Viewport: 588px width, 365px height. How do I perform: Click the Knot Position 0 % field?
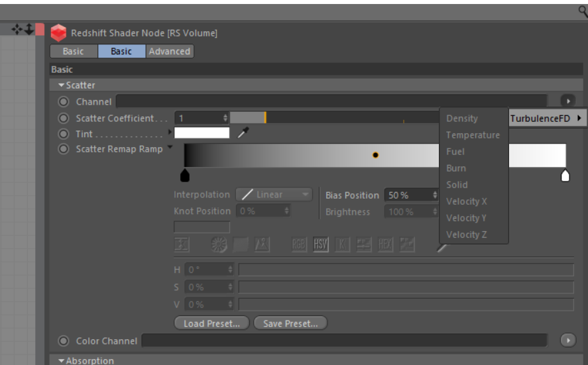tap(263, 211)
